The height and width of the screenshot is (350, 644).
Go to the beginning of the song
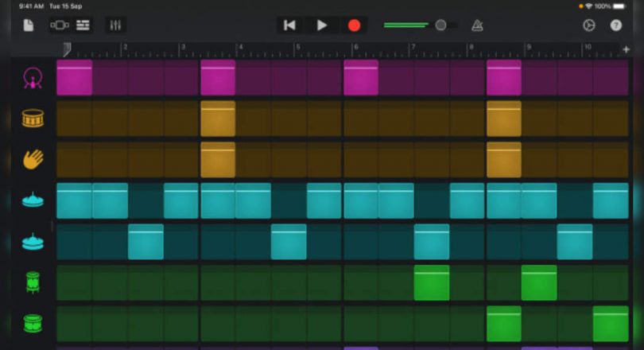tap(289, 25)
